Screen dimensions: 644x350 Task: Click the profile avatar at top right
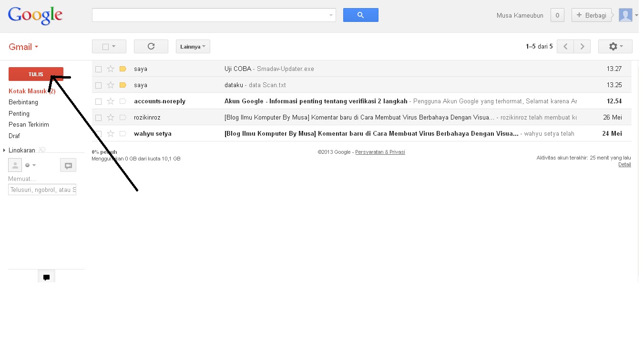tap(625, 15)
